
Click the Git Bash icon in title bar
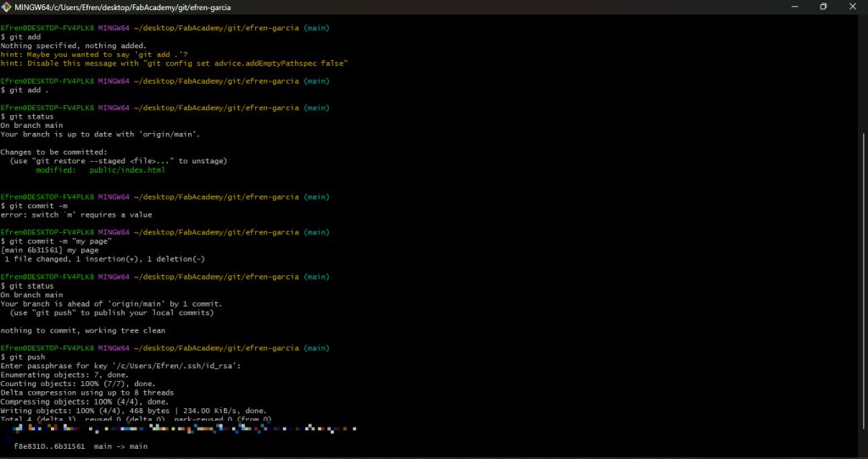point(7,7)
